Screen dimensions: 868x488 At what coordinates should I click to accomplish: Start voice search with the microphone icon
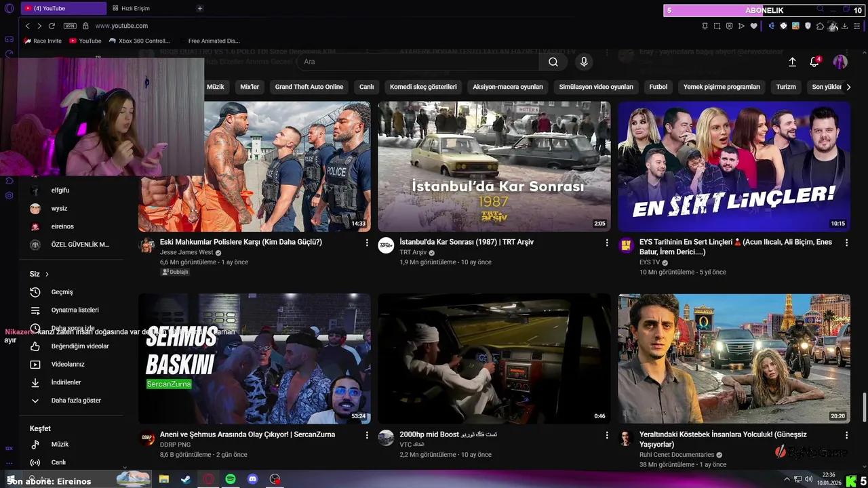pos(584,62)
